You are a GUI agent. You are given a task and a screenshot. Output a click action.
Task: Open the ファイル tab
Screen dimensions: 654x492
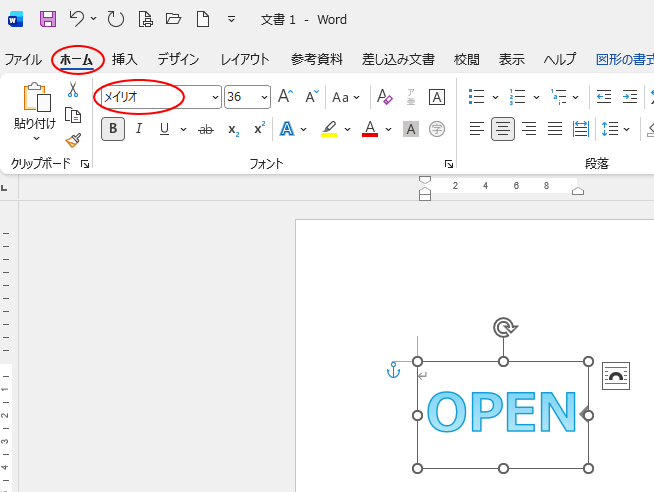pyautogui.click(x=23, y=60)
